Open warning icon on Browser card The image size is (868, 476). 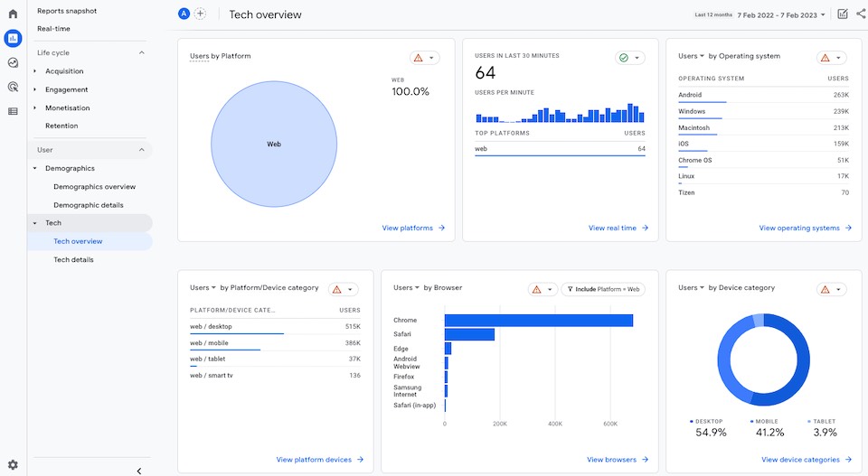pyautogui.click(x=542, y=289)
